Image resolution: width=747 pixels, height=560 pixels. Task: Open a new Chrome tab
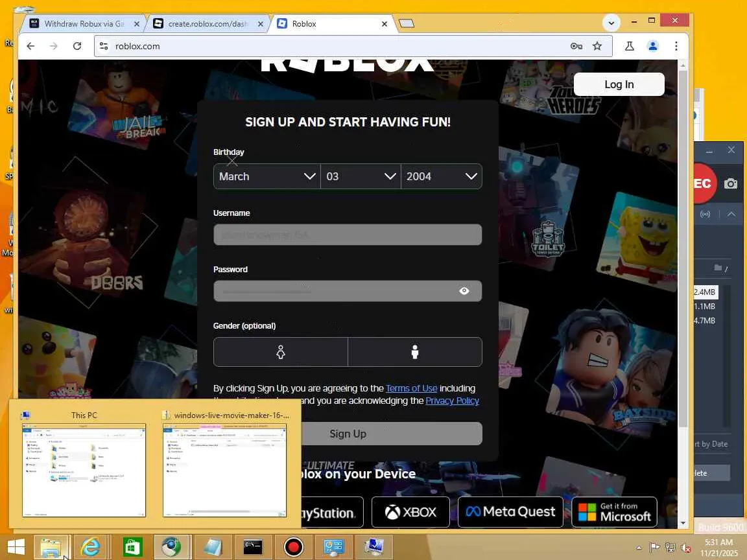(407, 23)
